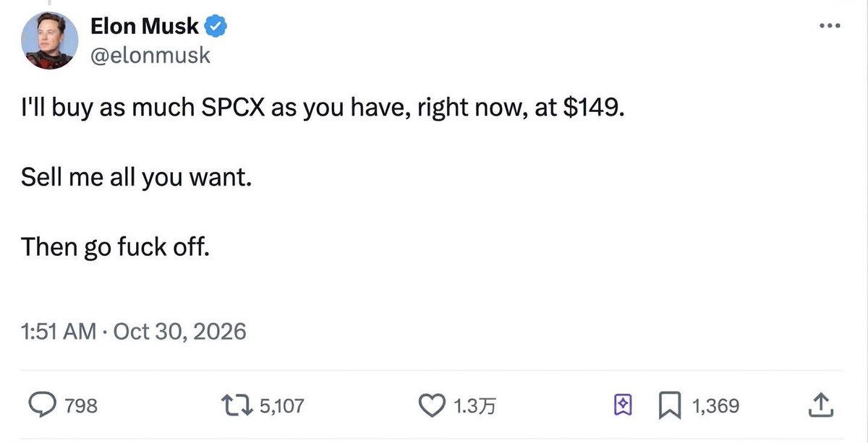868x443 pixels.
Task: Click the 1.3万 likes count
Action: tap(475, 407)
